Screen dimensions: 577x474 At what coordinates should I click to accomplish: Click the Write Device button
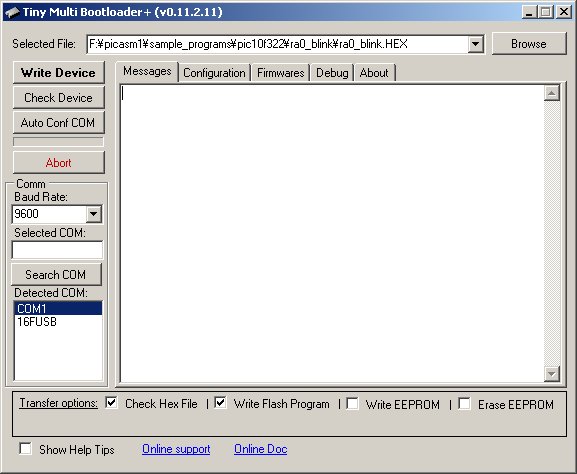pyautogui.click(x=59, y=72)
